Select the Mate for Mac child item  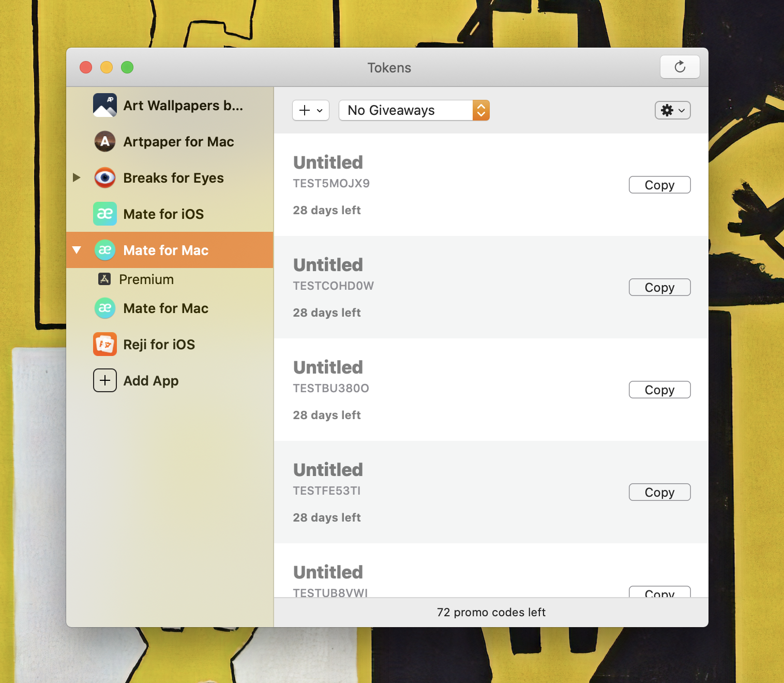(x=170, y=308)
